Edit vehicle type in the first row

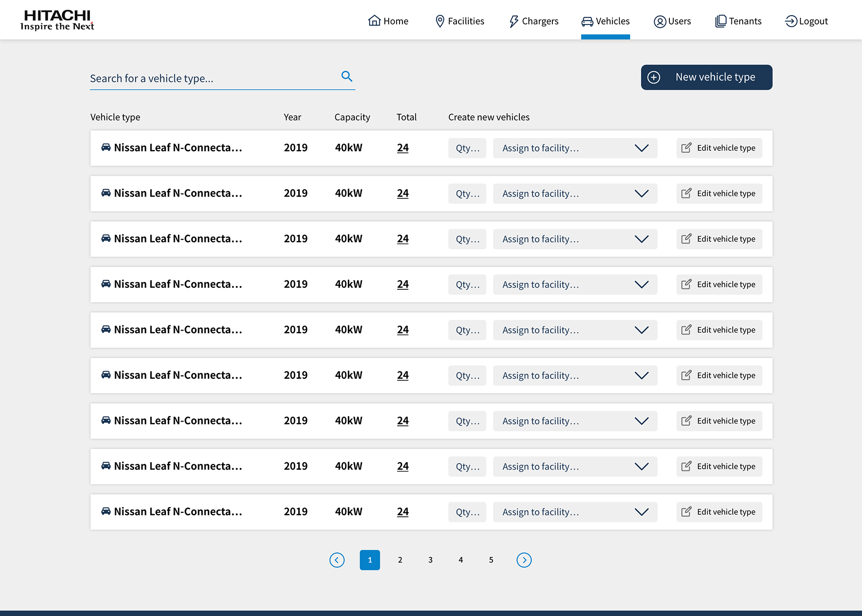[719, 148]
